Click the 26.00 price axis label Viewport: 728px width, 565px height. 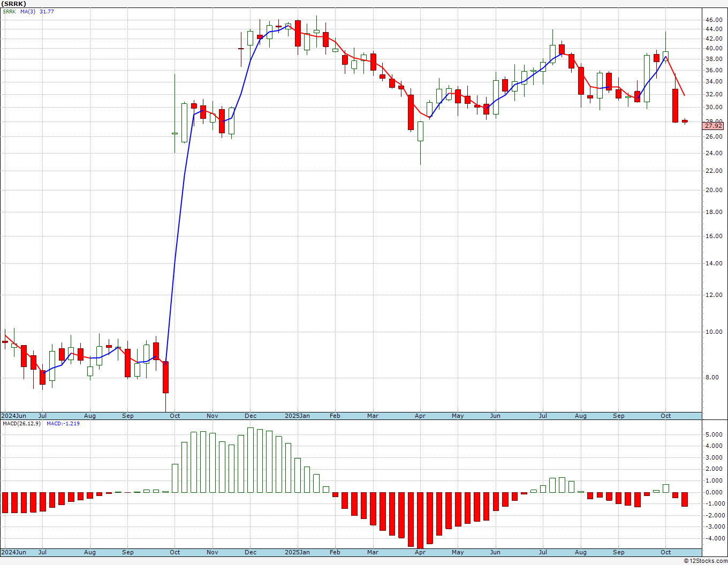coord(714,137)
